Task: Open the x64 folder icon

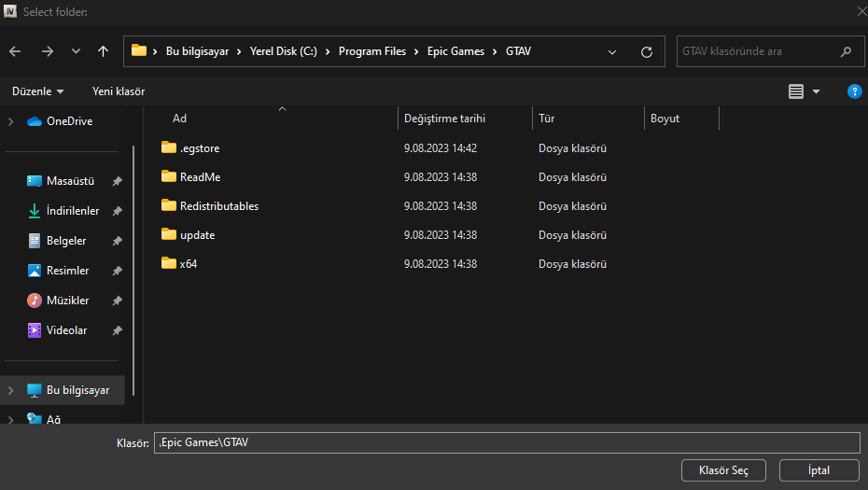Action: point(169,263)
